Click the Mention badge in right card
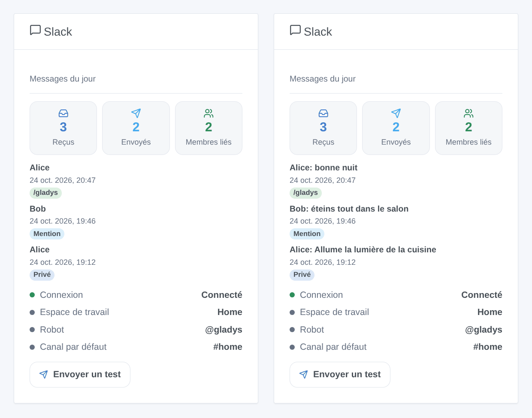The height and width of the screenshot is (418, 532). click(x=307, y=234)
